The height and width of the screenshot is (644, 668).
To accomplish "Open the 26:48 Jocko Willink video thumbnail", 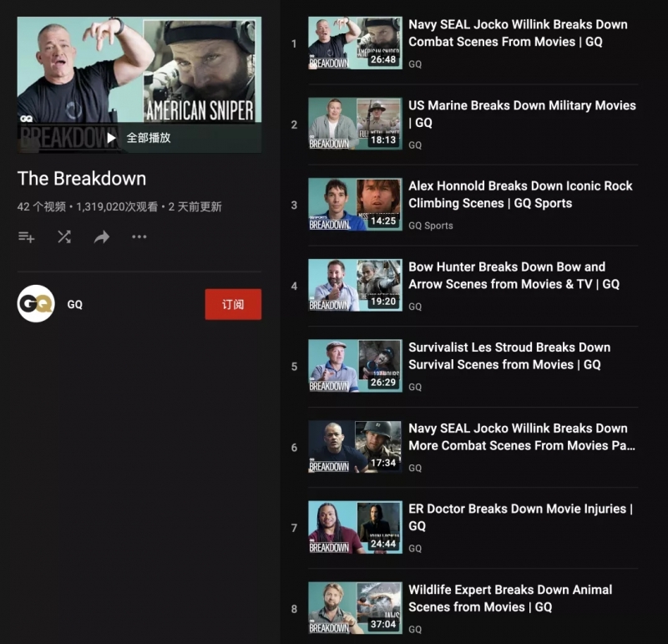I will (x=356, y=43).
